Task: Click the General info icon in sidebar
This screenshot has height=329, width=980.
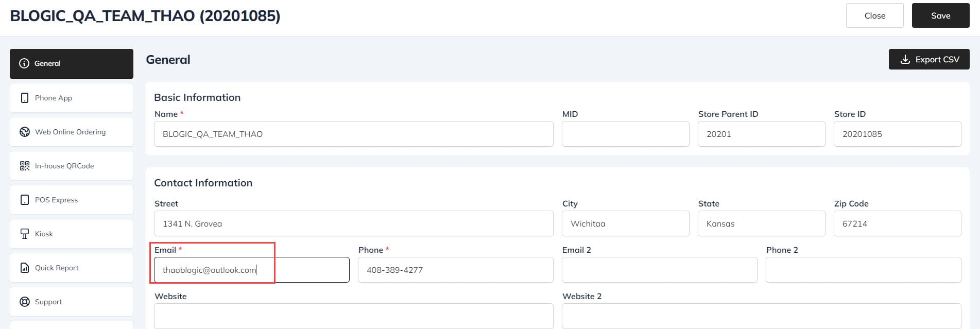Action: tap(24, 63)
